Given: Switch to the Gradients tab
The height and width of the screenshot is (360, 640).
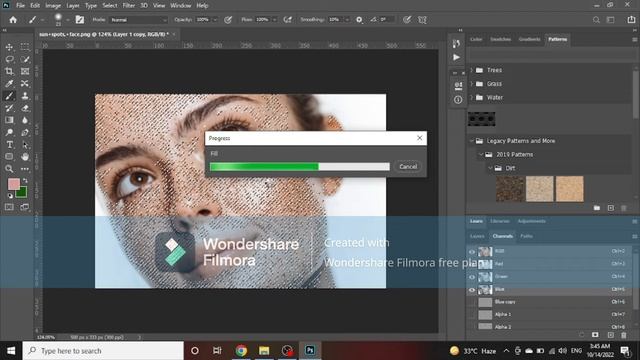Looking at the screenshot, I should tap(529, 39).
